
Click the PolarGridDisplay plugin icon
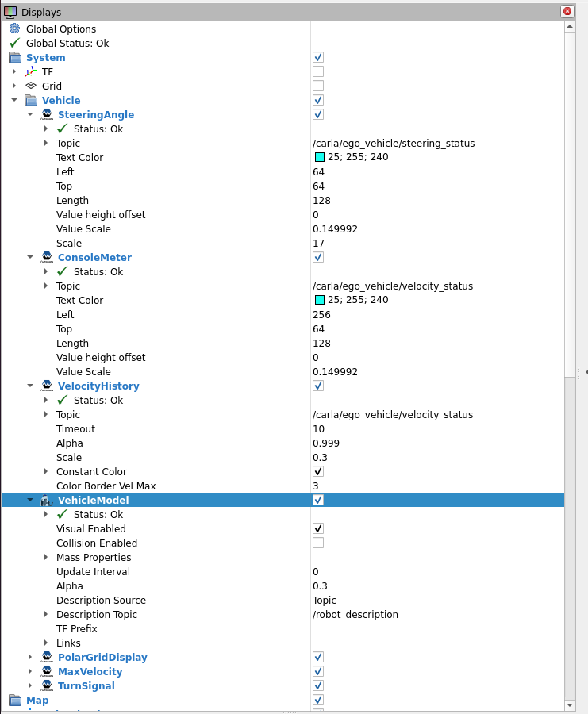pos(47,657)
